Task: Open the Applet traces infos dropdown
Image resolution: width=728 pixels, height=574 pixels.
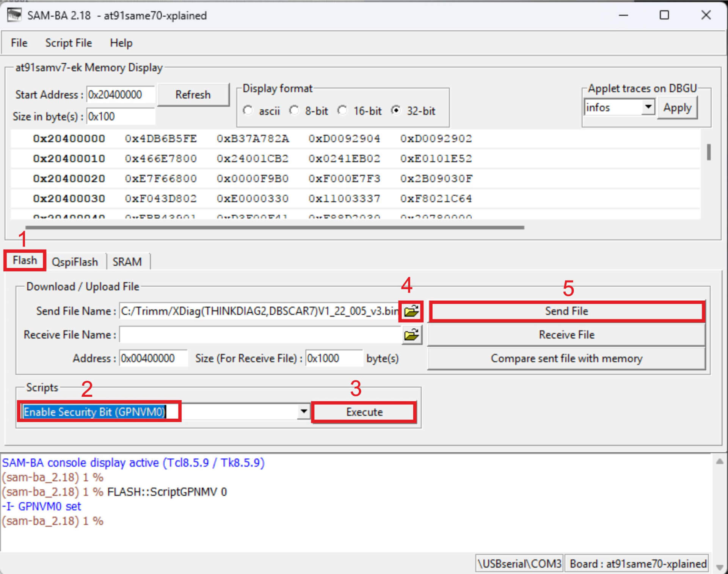Action: pos(648,107)
